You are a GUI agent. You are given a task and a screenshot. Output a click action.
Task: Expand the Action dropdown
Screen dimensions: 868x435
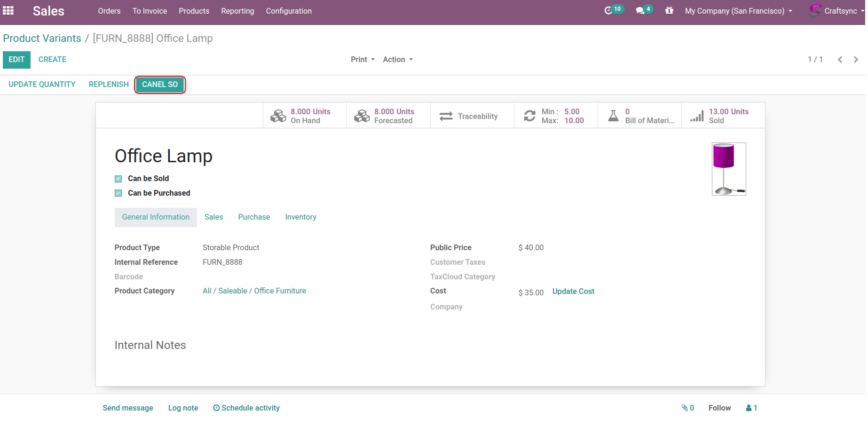click(x=397, y=60)
